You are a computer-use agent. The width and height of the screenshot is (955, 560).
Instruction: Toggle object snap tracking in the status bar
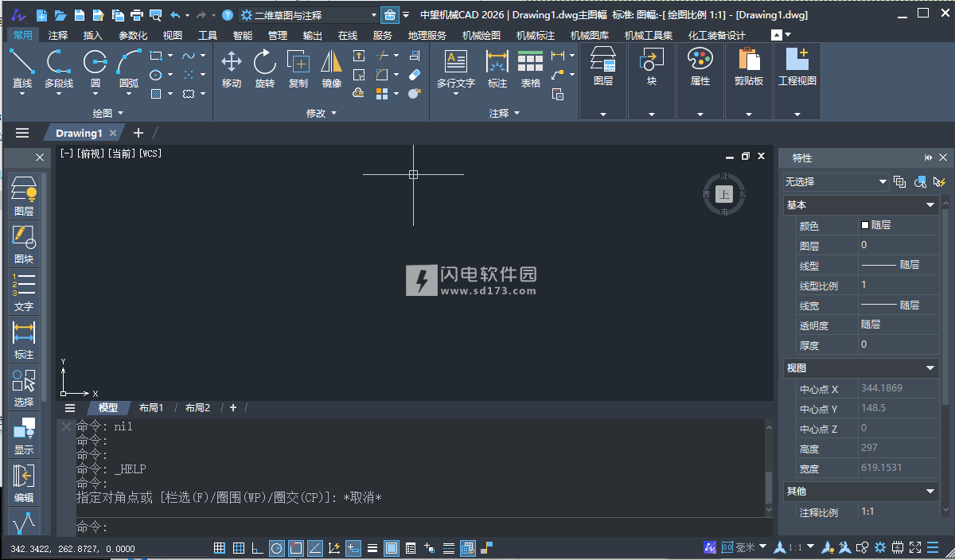click(x=315, y=548)
